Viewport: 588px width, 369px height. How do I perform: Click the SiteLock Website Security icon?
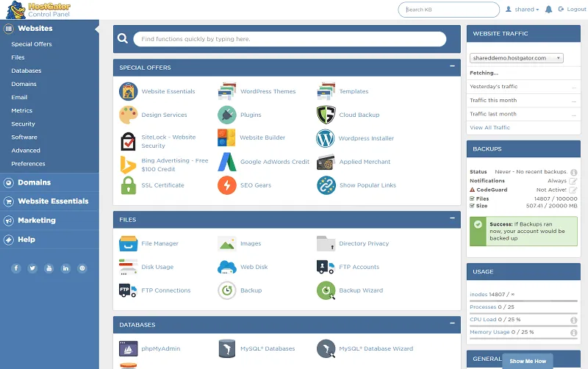point(128,141)
